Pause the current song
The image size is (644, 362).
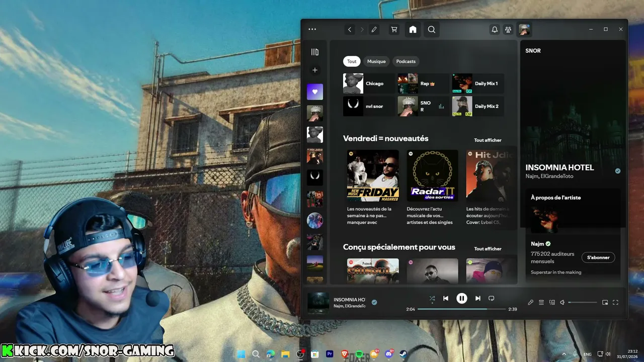pos(462,298)
